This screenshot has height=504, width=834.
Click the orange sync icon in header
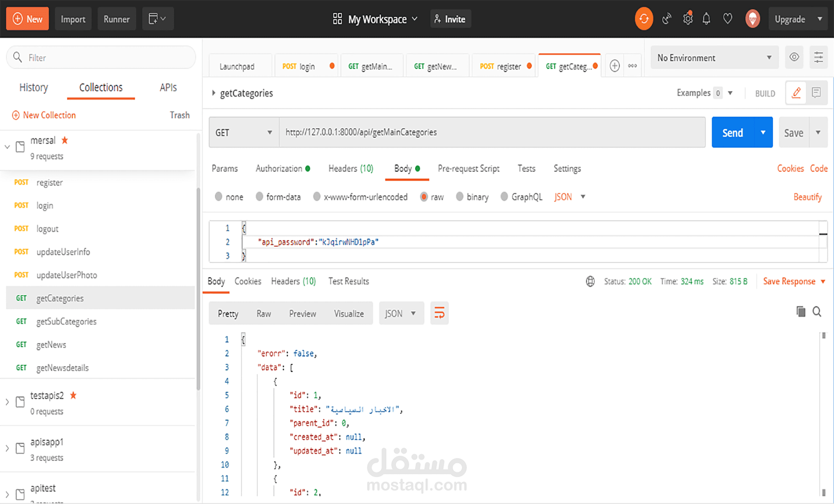click(x=643, y=19)
